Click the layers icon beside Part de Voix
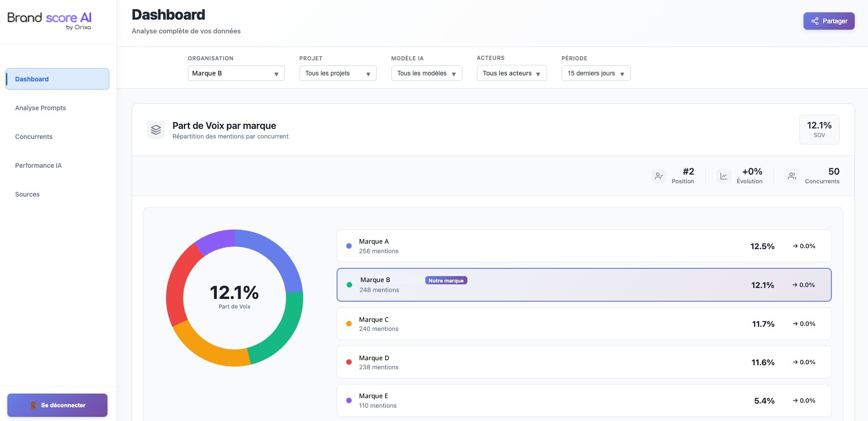868x421 pixels. click(x=156, y=130)
